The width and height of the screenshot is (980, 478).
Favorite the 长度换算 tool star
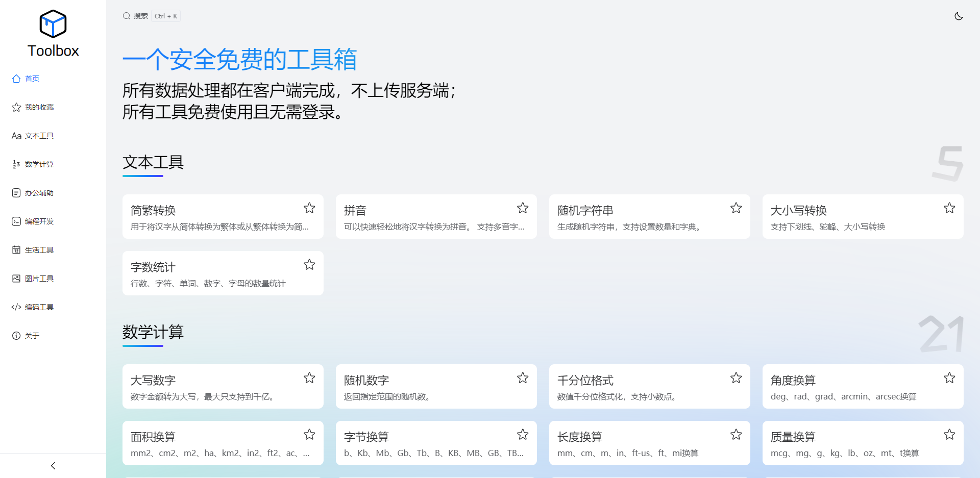(736, 435)
